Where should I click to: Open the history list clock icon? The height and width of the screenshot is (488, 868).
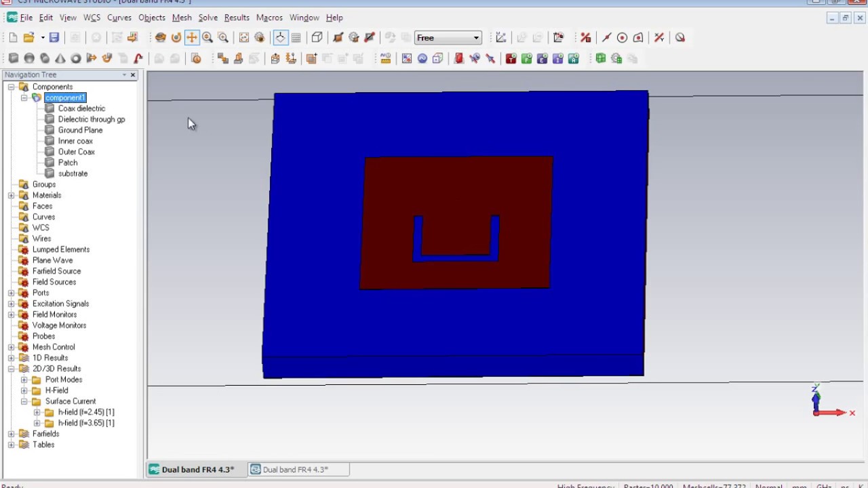pyautogui.click(x=196, y=59)
